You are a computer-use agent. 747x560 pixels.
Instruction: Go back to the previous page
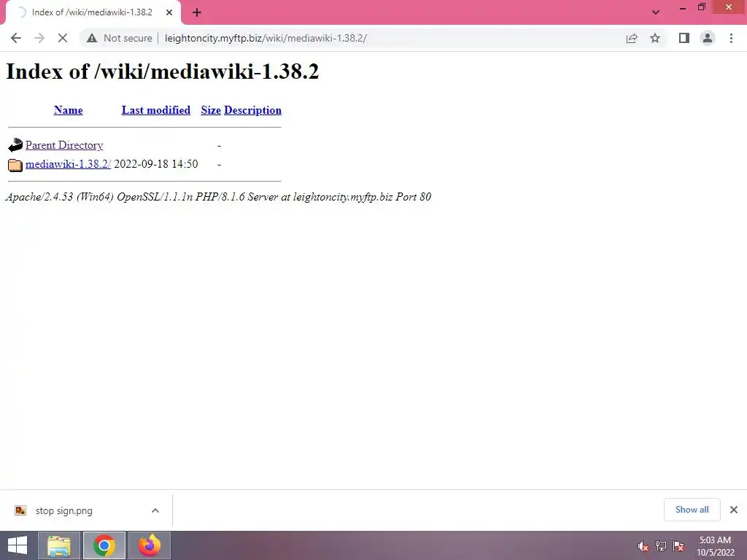[x=16, y=38]
